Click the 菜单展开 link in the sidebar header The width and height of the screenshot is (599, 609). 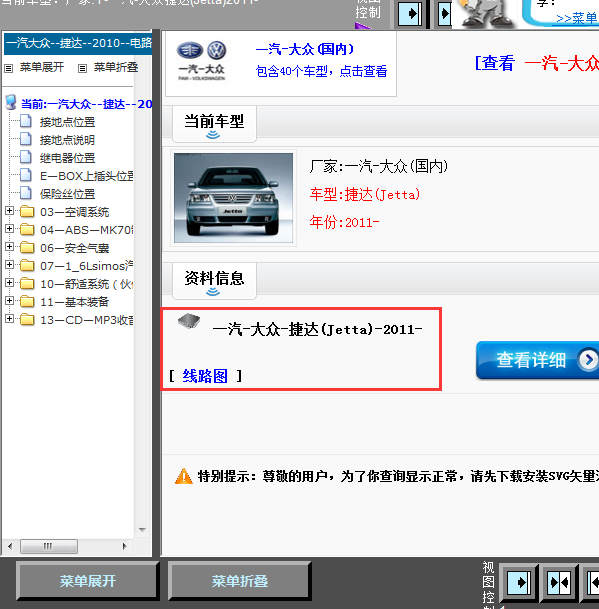click(42, 67)
